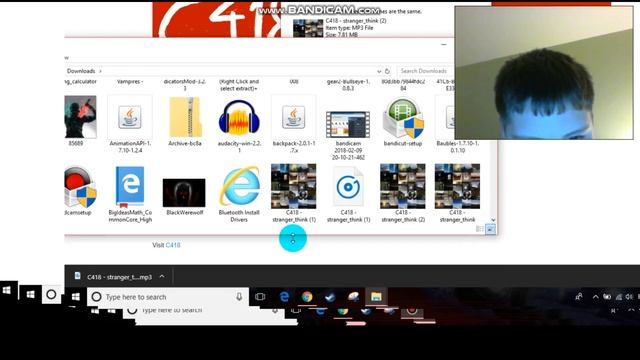Click the Downloads breadcrumb in address bar

click(x=81, y=71)
